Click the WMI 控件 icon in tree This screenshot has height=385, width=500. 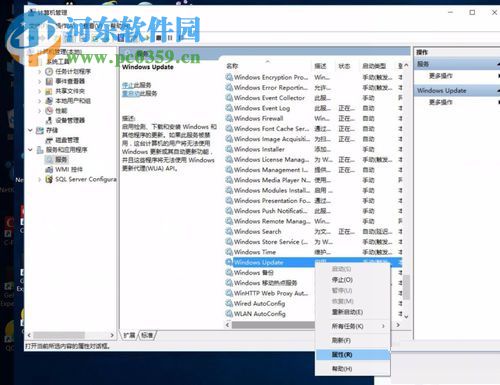pyautogui.click(x=49, y=169)
